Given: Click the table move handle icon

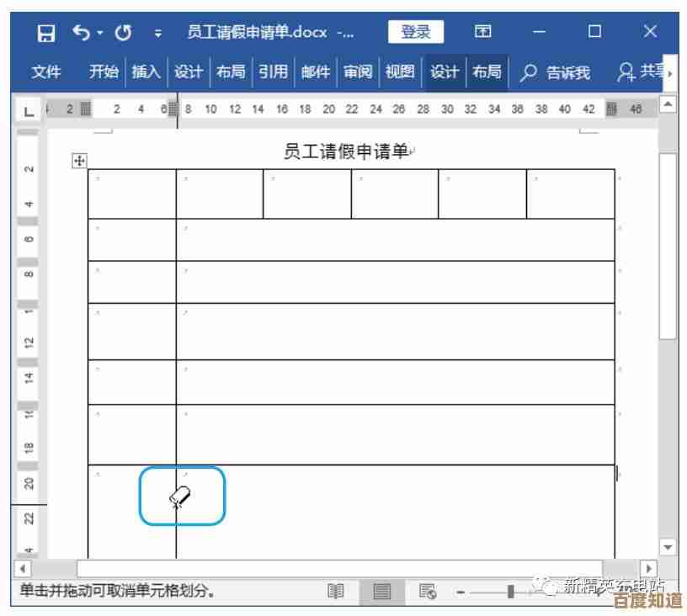Looking at the screenshot, I should (x=79, y=160).
